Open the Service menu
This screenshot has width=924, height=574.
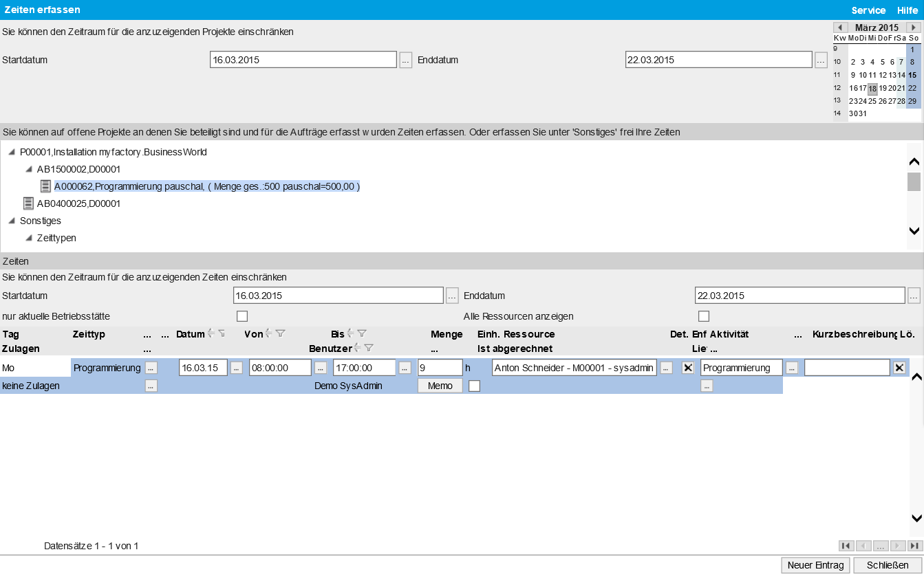tap(868, 10)
